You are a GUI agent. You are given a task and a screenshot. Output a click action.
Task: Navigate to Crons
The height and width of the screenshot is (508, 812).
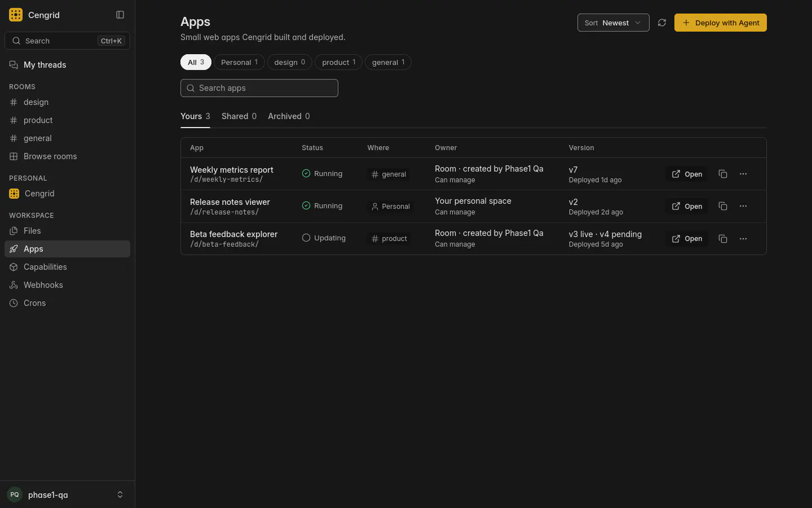(68, 303)
